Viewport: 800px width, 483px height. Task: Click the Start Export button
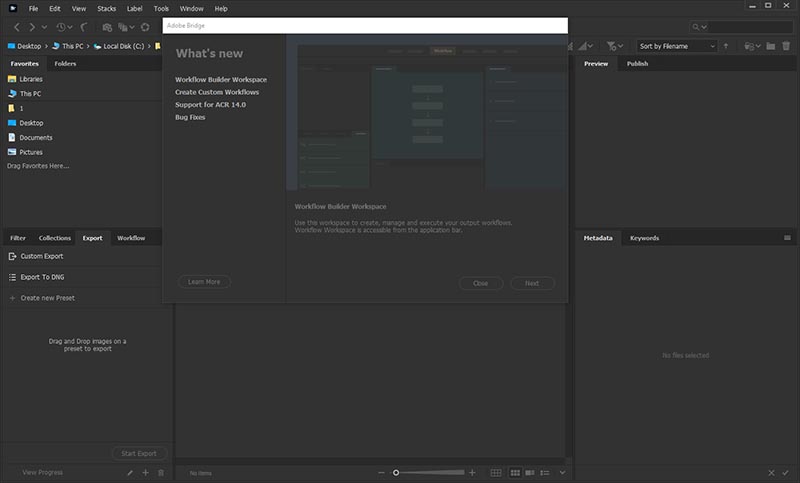pos(139,453)
